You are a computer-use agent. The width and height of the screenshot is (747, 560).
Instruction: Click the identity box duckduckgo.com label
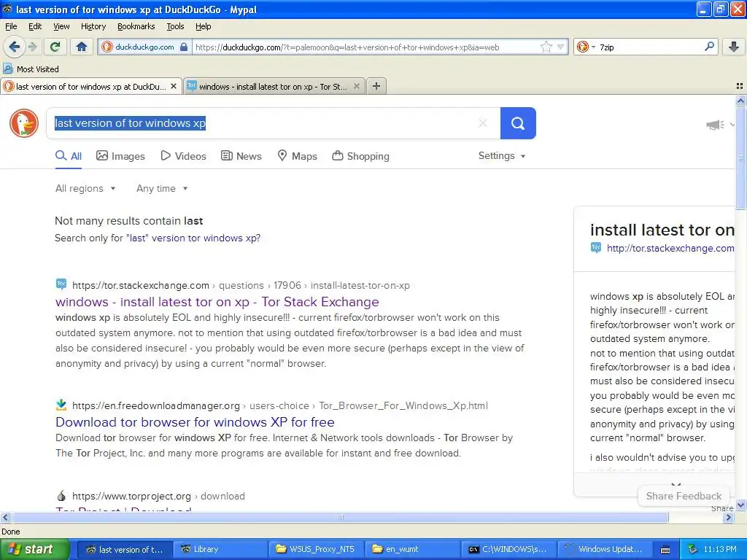(x=144, y=47)
